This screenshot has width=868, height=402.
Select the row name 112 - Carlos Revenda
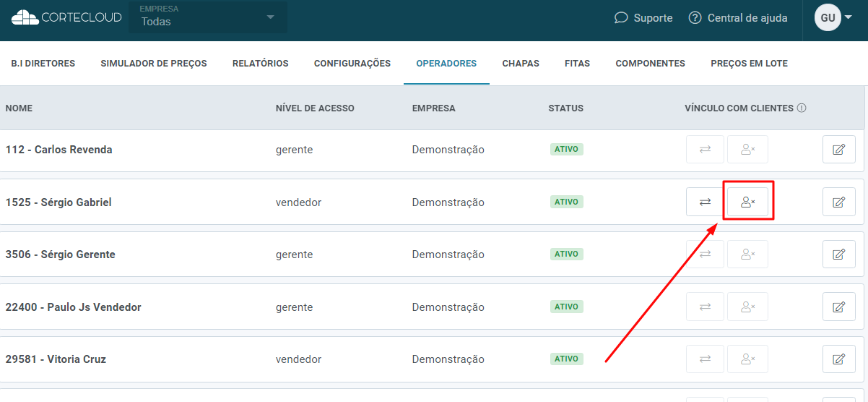click(58, 150)
